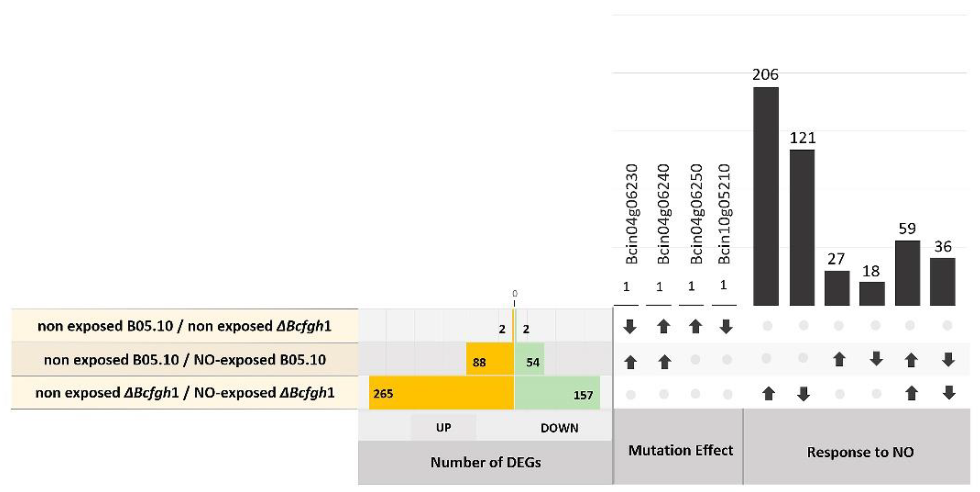Click the down arrow below the 18 bar
The height and width of the screenshot is (492, 980).
pyautogui.click(x=876, y=359)
